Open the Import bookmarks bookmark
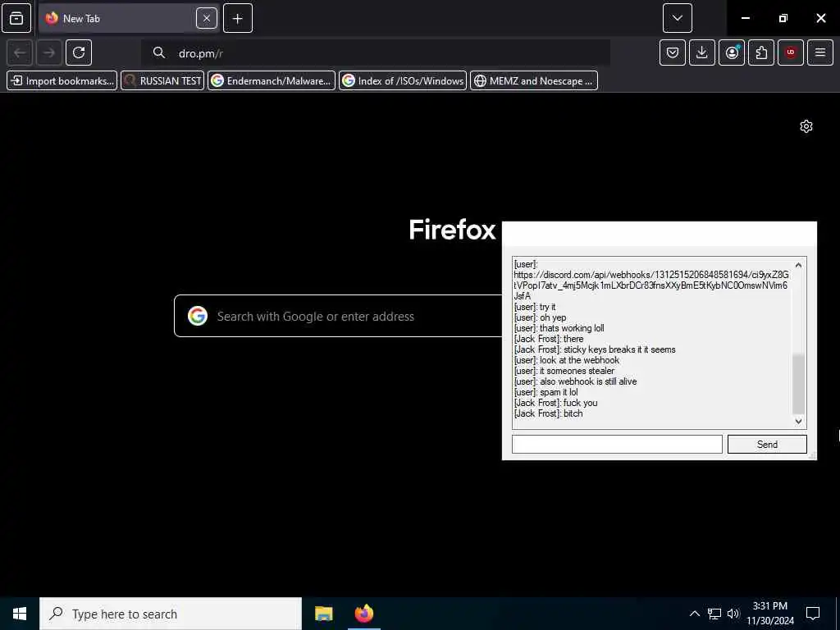Screen dimensions: 840x630 62,81
